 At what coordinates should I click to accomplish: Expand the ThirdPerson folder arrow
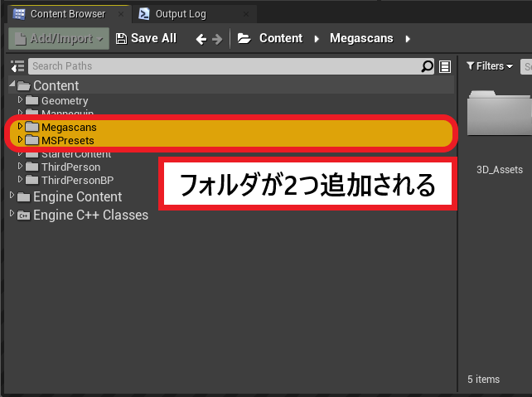[20, 166]
